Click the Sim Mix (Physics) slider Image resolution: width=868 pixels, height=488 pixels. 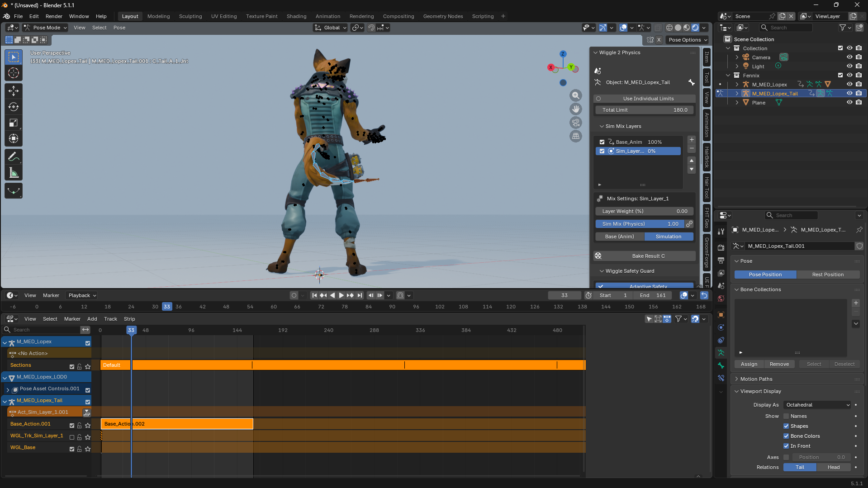click(639, 224)
